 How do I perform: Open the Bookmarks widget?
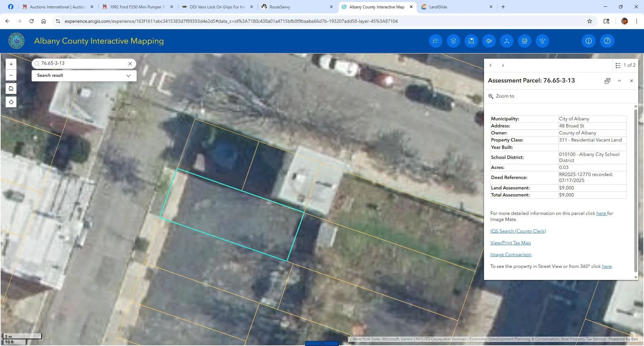471,41
